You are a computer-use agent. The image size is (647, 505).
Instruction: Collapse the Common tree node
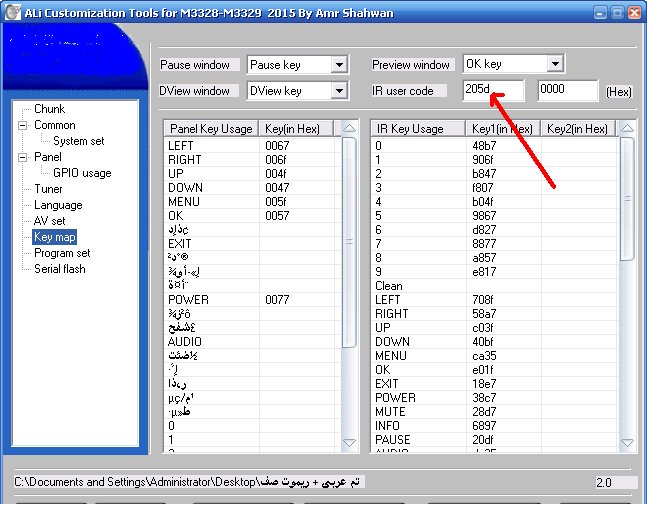click(23, 125)
